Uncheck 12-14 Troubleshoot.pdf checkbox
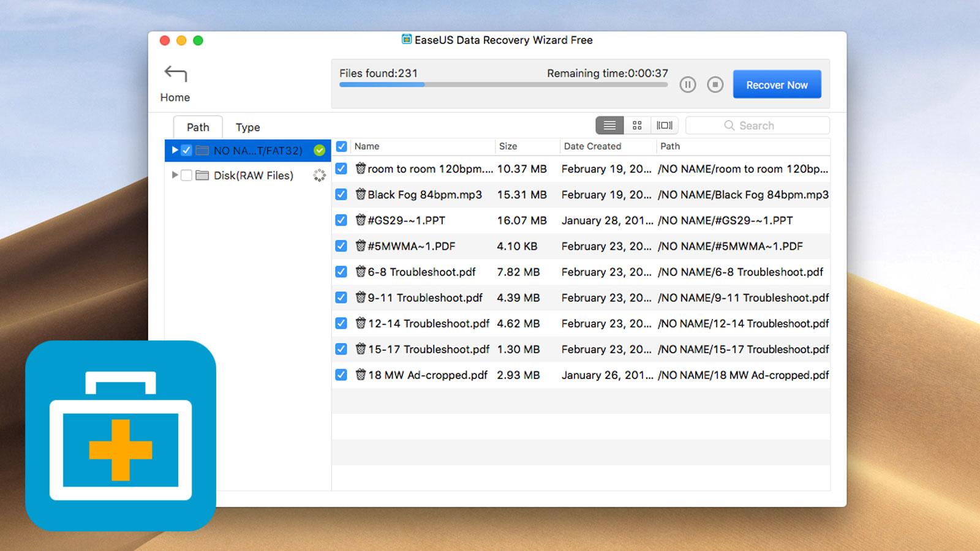This screenshot has height=551, width=980. coord(342,323)
